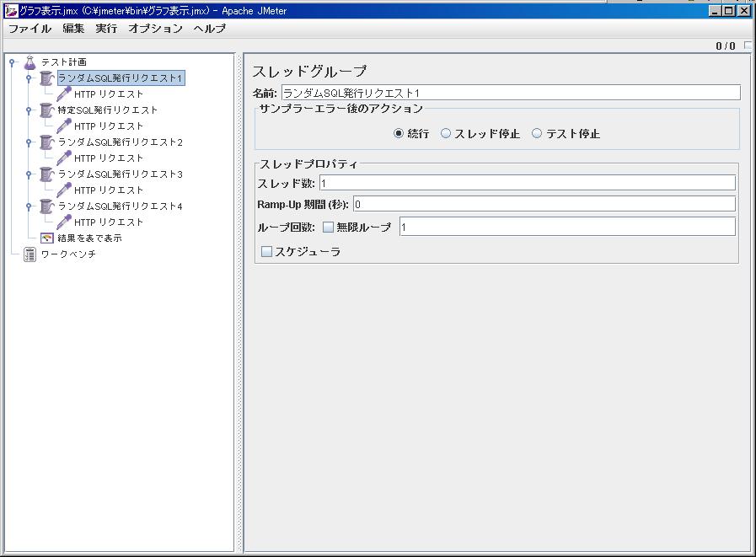The width and height of the screenshot is (756, 557).
Task: Select HTTP リクエスト label under ランダムSQL発行リクエスト4
Action: click(109, 222)
